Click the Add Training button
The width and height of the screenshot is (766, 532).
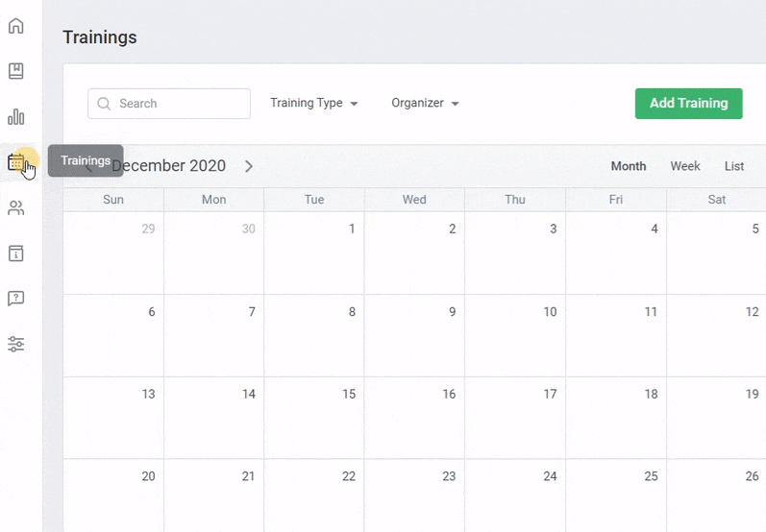688,104
